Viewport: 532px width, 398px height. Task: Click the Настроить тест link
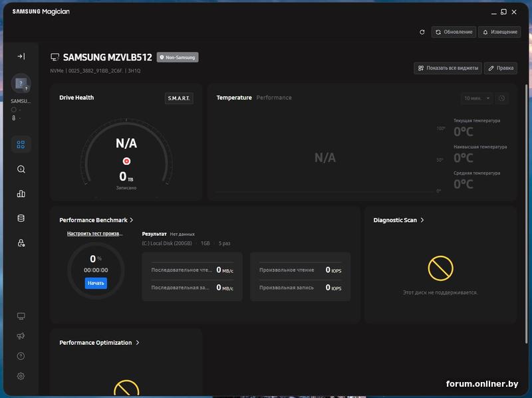pyautogui.click(x=95, y=234)
